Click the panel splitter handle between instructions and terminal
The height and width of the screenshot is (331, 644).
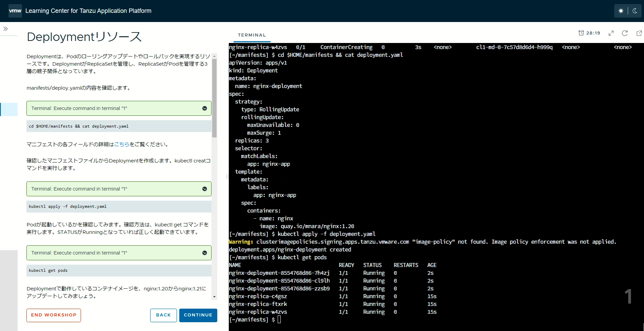[227, 176]
